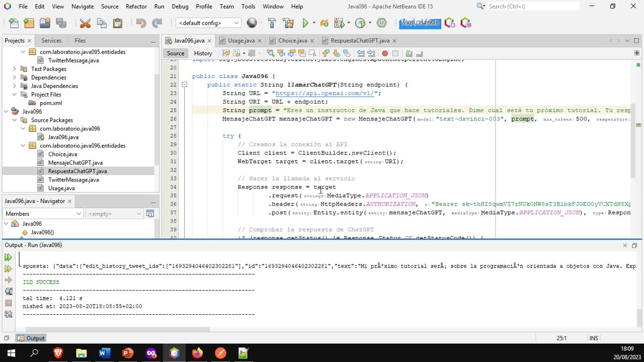Open the Refactor menu
This screenshot has width=644, height=362.
(x=136, y=7)
